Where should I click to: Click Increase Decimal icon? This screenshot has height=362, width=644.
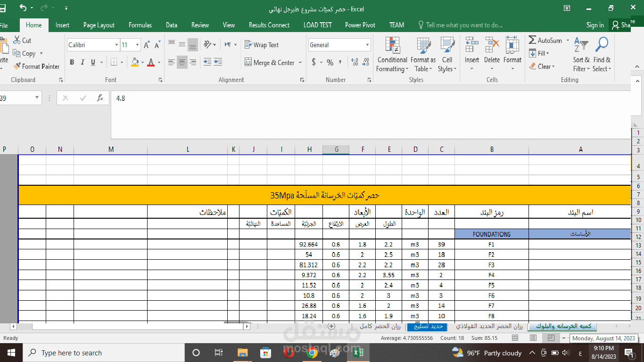[x=355, y=62]
